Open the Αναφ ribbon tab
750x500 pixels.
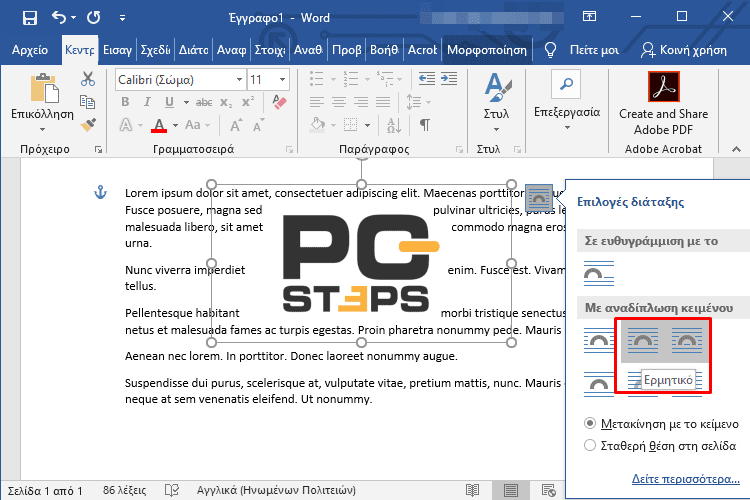232,50
